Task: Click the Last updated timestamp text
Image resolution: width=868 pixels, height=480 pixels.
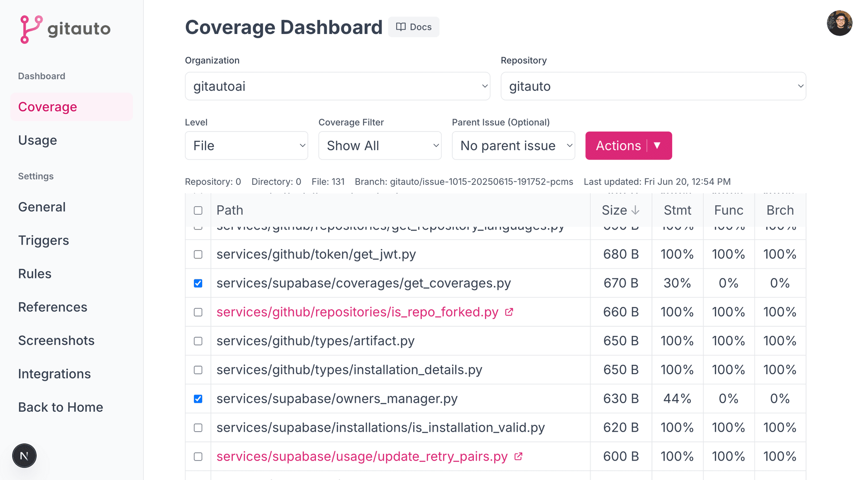Action: pyautogui.click(x=657, y=182)
